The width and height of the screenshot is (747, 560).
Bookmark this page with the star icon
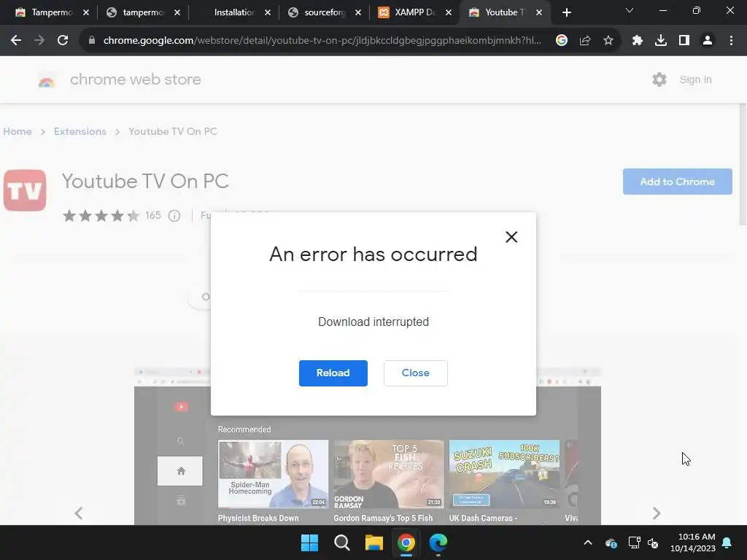[x=608, y=41]
